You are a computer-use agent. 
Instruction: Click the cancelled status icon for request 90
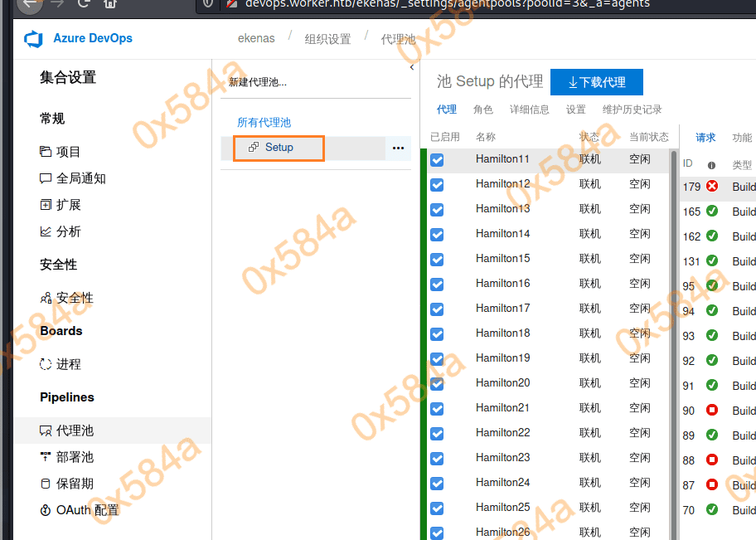[711, 411]
